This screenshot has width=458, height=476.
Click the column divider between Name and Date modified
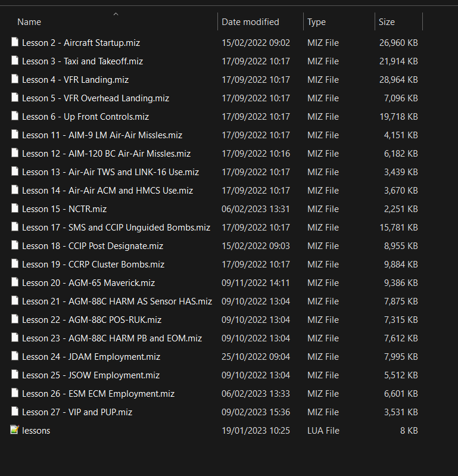pyautogui.click(x=217, y=21)
